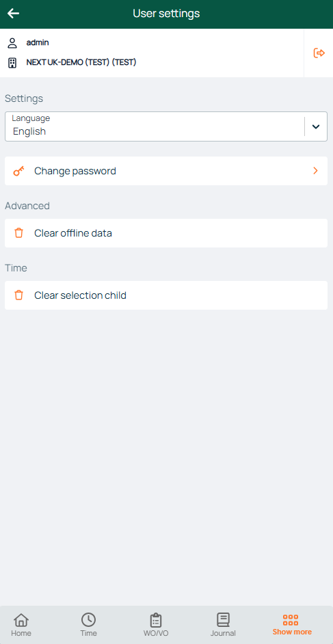Open the Show more grid menu
This screenshot has width=333, height=644.
[x=292, y=625]
